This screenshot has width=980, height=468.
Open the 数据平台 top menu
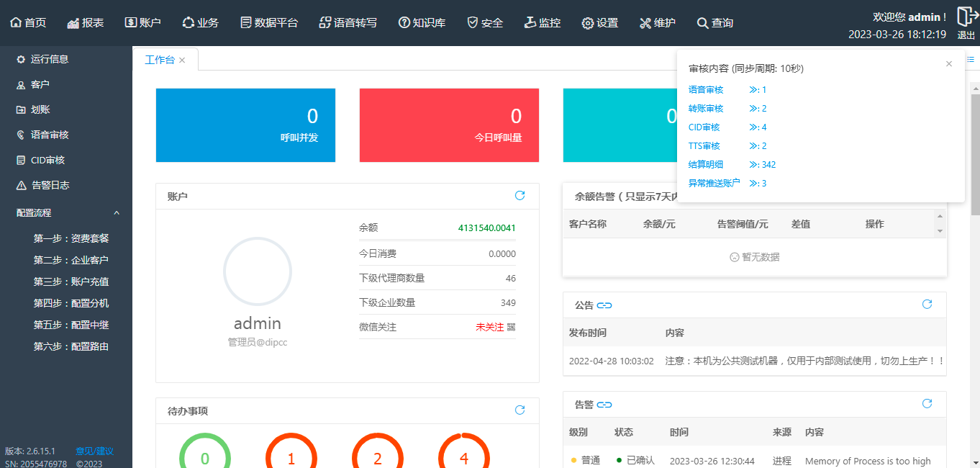(268, 23)
